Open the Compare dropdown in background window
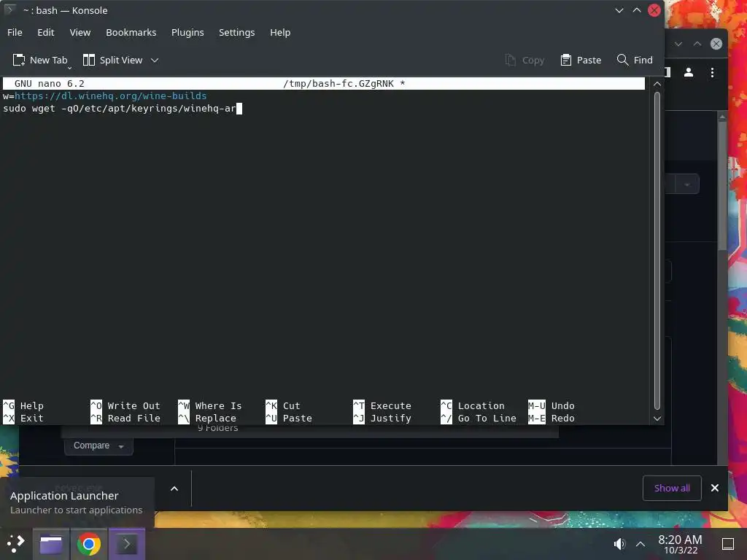Screen dimensions: 747x560 pyautogui.click(x=98, y=446)
